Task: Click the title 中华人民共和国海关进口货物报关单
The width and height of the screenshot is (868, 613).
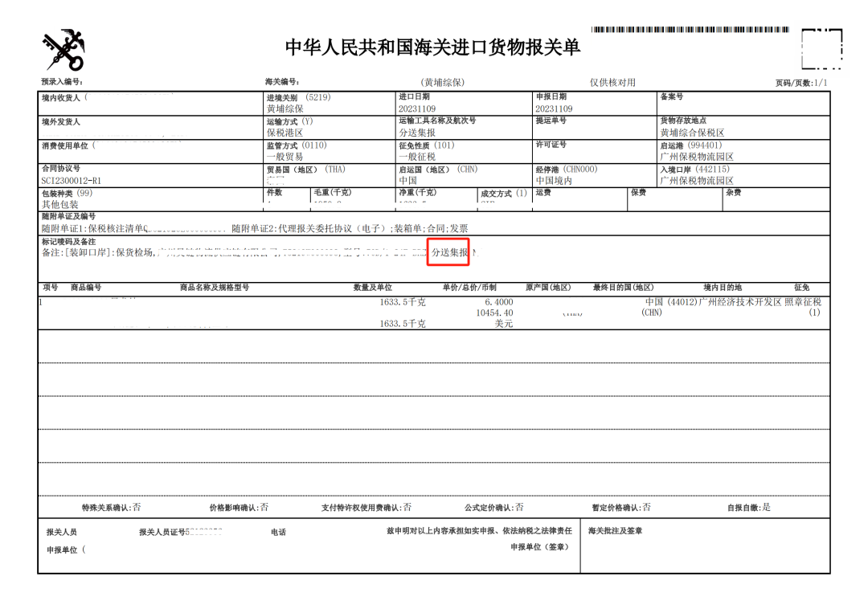Action: [x=432, y=47]
